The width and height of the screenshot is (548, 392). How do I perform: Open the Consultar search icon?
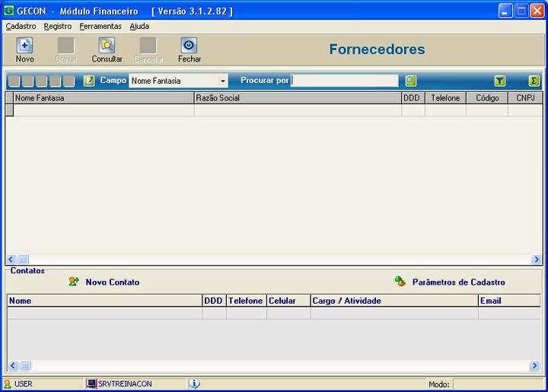107,46
